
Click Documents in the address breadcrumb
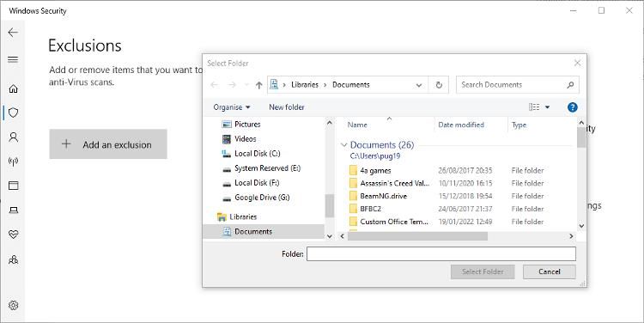coord(350,85)
